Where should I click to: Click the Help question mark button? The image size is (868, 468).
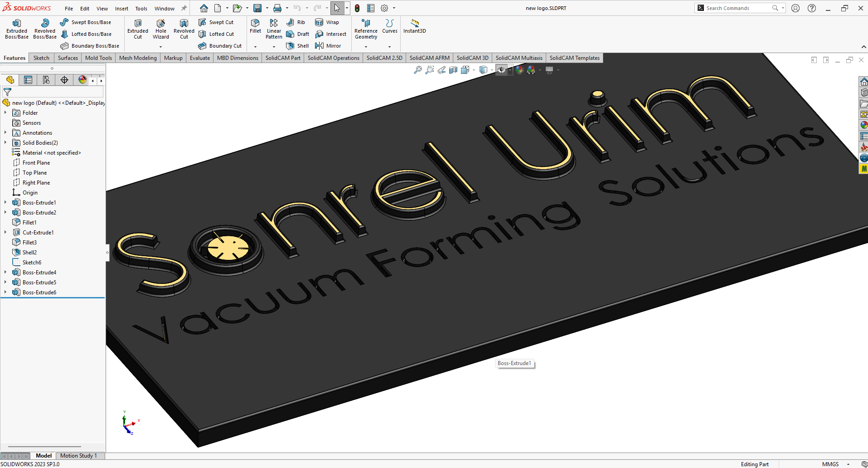coord(812,8)
